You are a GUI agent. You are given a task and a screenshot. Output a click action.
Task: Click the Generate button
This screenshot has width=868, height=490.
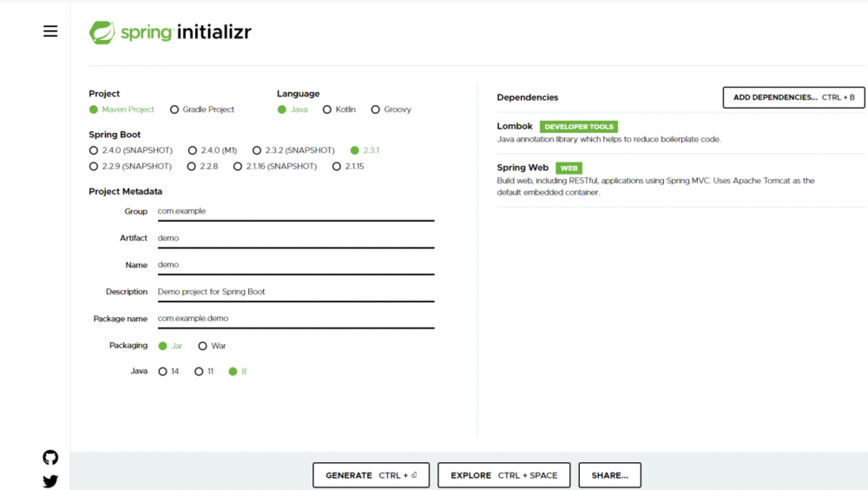tap(371, 475)
